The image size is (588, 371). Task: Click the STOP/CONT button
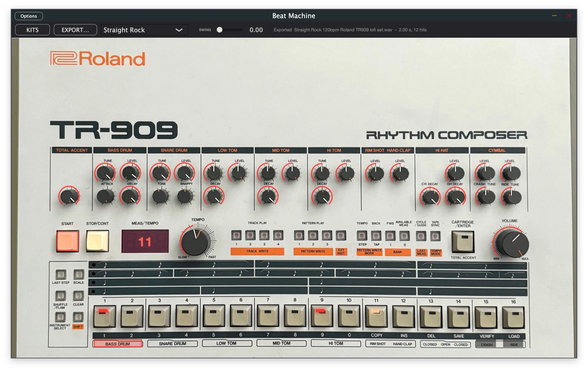pyautogui.click(x=97, y=241)
